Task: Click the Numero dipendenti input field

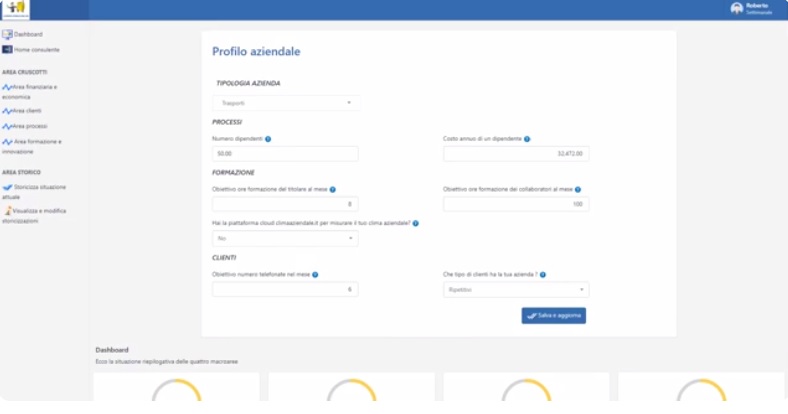Action: click(x=285, y=154)
